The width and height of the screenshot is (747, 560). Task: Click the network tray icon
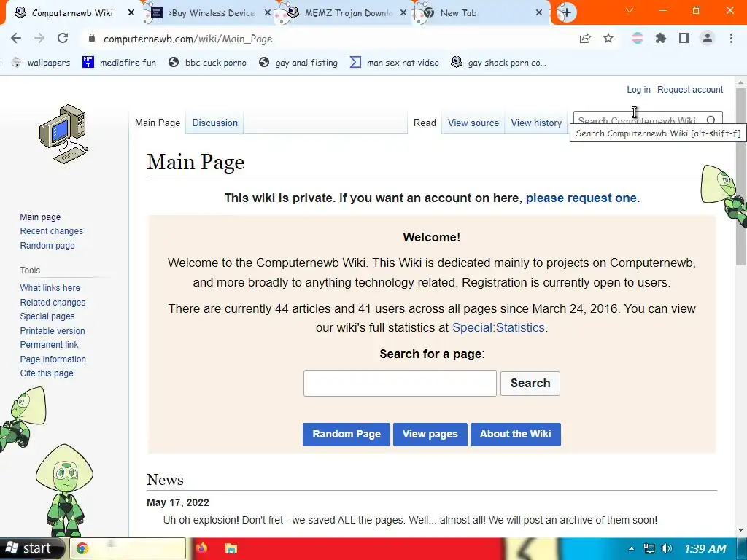(649, 548)
